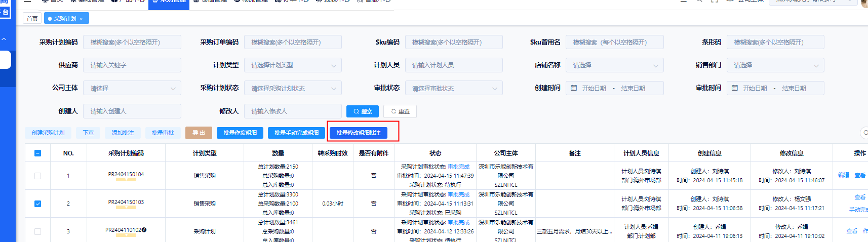Focus the Sku编码 search input
This screenshot has height=242, width=868.
454,43
